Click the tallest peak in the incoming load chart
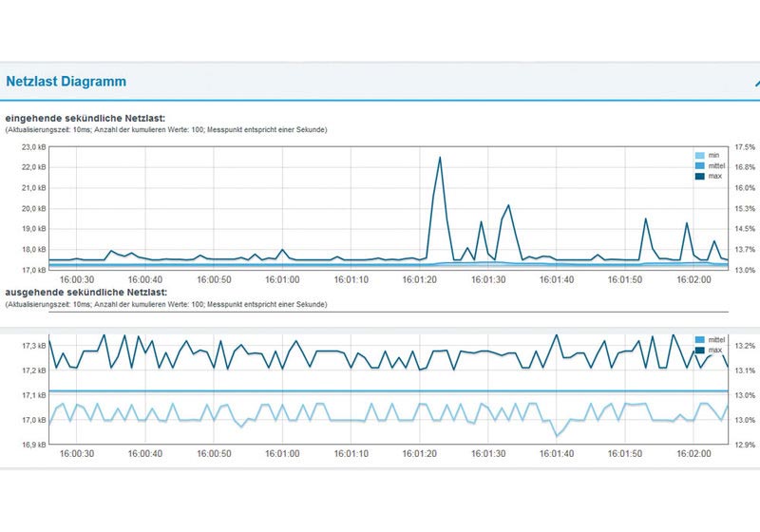The image size is (760, 532). pos(440,158)
